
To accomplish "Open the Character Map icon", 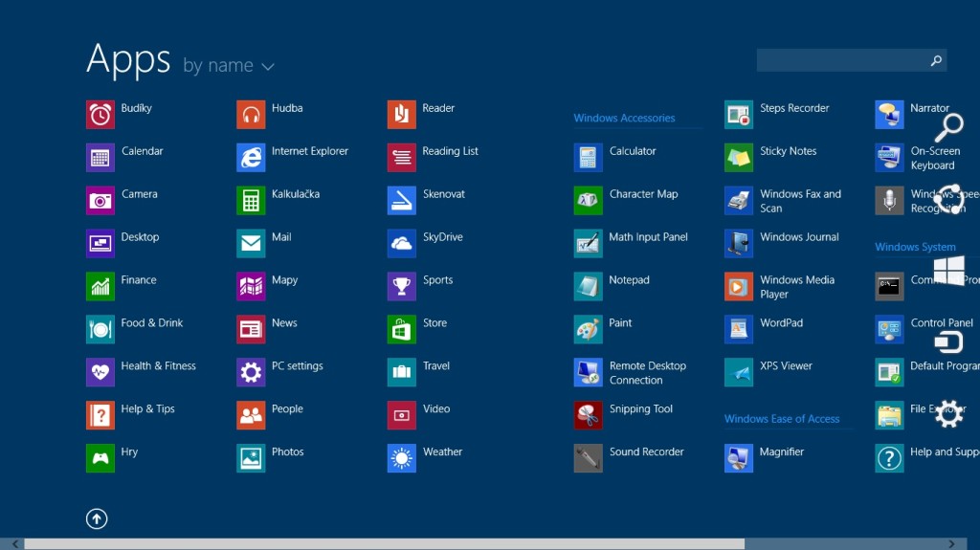I will [x=589, y=201].
